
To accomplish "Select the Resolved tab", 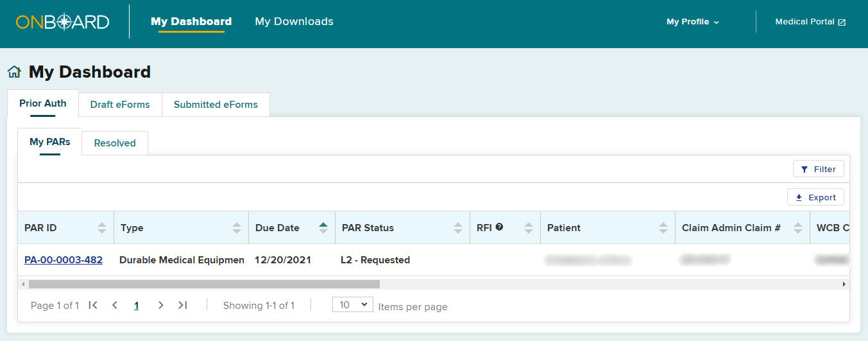I will tap(115, 143).
